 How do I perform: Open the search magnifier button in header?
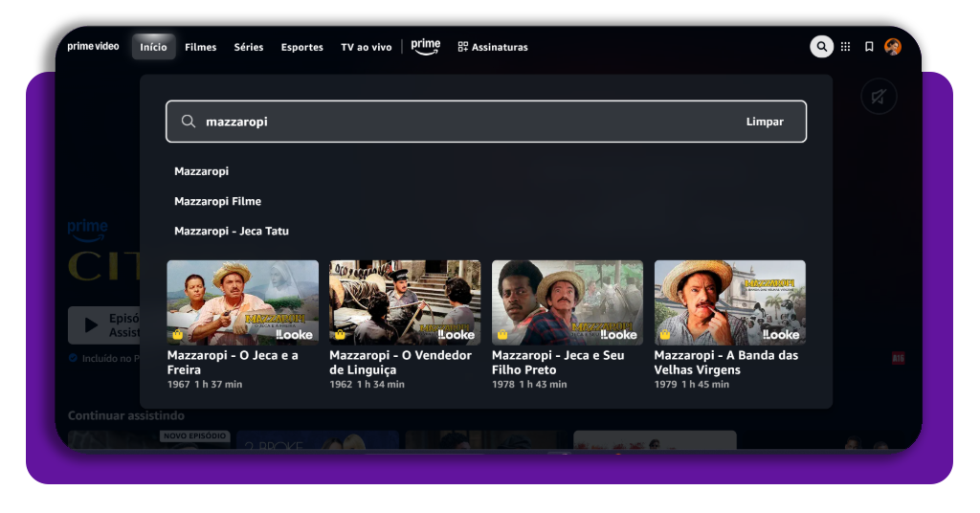click(821, 46)
